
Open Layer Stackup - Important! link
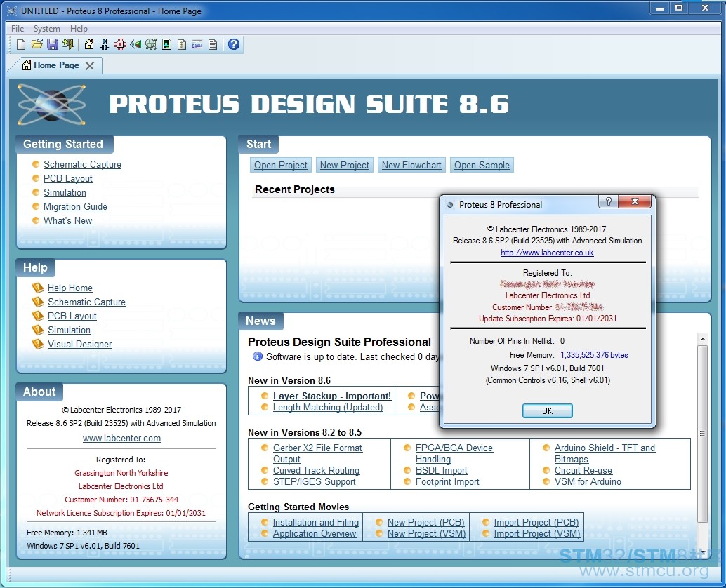click(332, 396)
